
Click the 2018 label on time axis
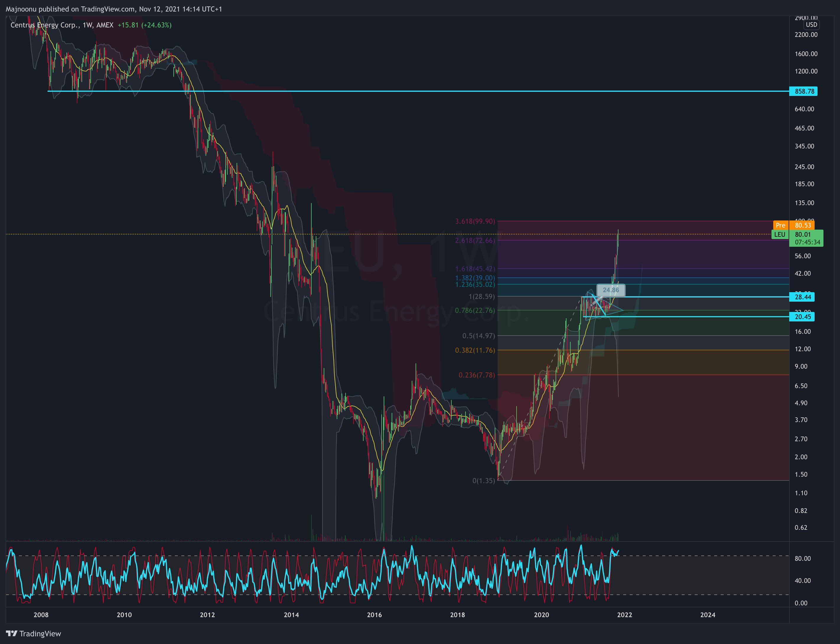pos(457,615)
